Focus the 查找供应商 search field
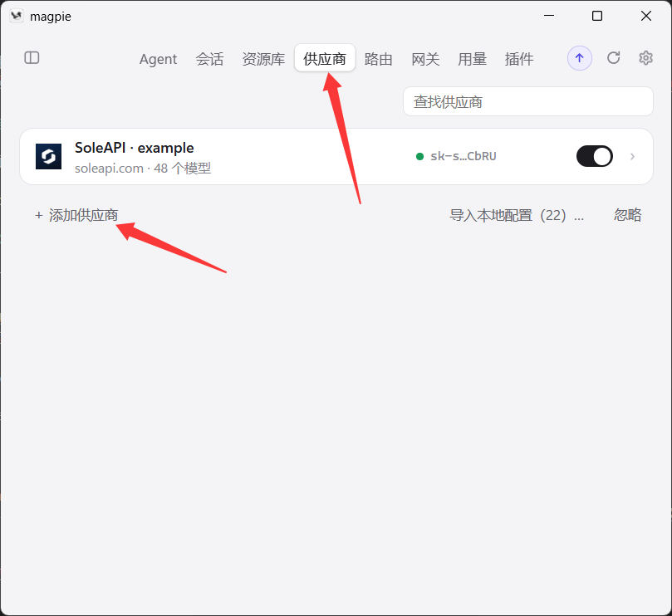672x616 pixels. point(528,101)
